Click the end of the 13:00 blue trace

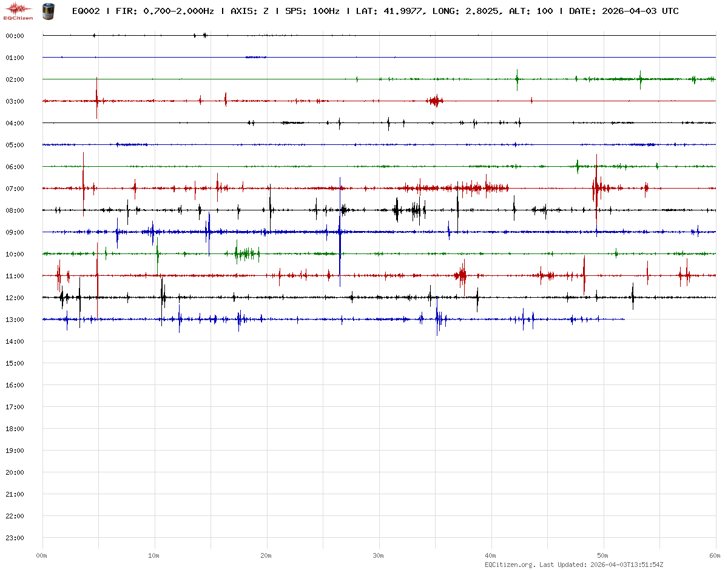(x=624, y=319)
